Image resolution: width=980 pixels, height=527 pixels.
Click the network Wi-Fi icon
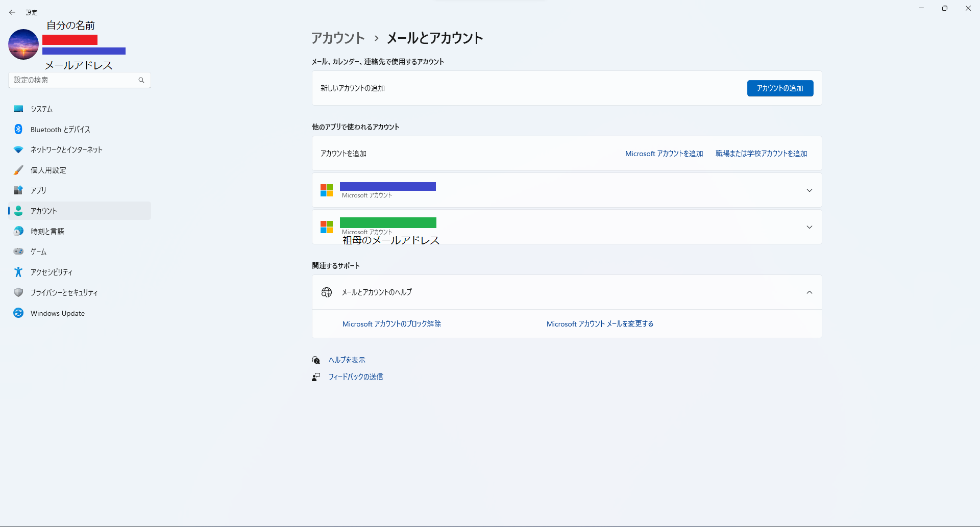pos(18,149)
